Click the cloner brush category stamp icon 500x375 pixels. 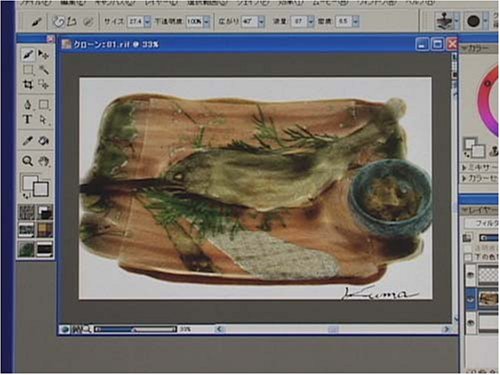pos(445,21)
